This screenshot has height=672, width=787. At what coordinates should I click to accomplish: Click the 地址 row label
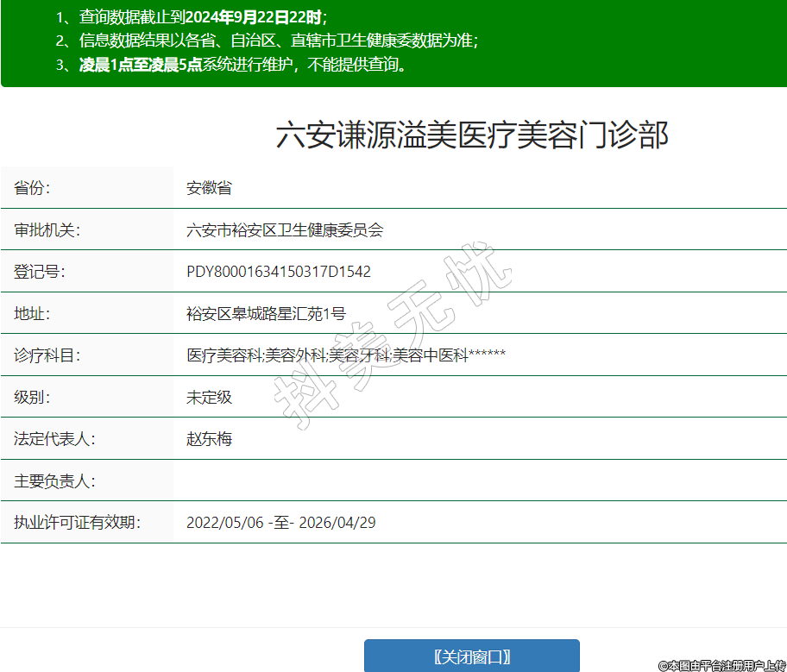point(33,314)
